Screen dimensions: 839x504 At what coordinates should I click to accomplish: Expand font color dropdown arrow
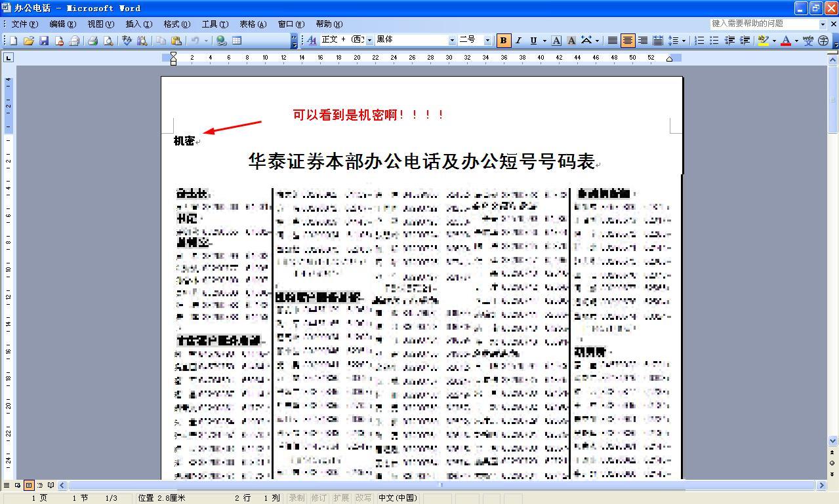[796, 41]
